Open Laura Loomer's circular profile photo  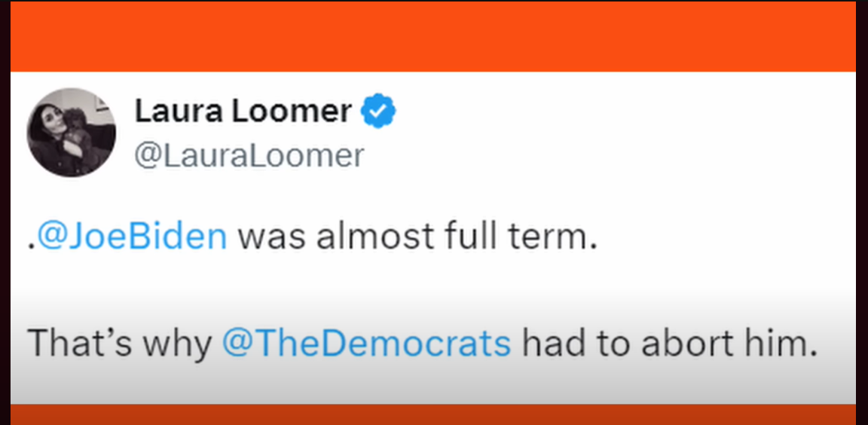(71, 133)
